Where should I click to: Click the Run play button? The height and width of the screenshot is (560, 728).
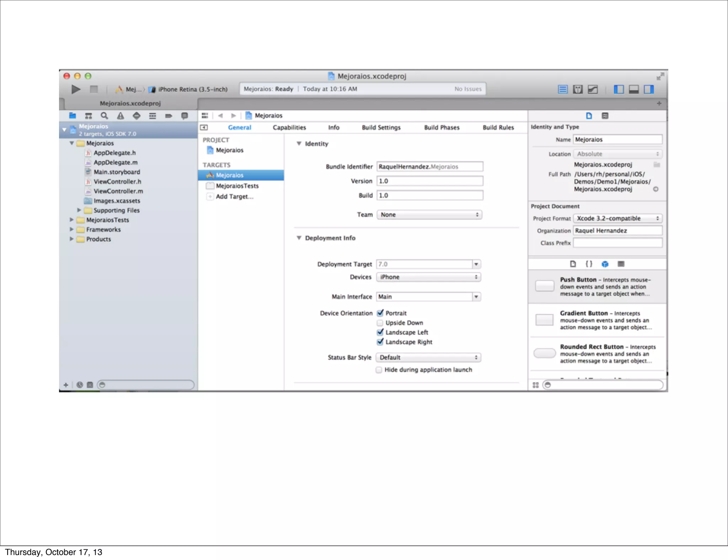coord(75,89)
